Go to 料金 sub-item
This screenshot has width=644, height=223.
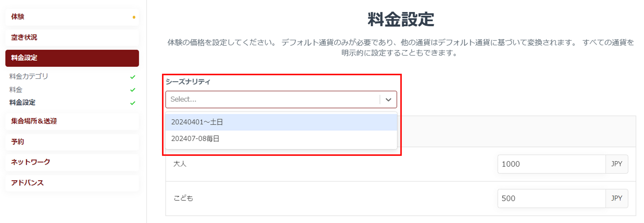pos(16,90)
